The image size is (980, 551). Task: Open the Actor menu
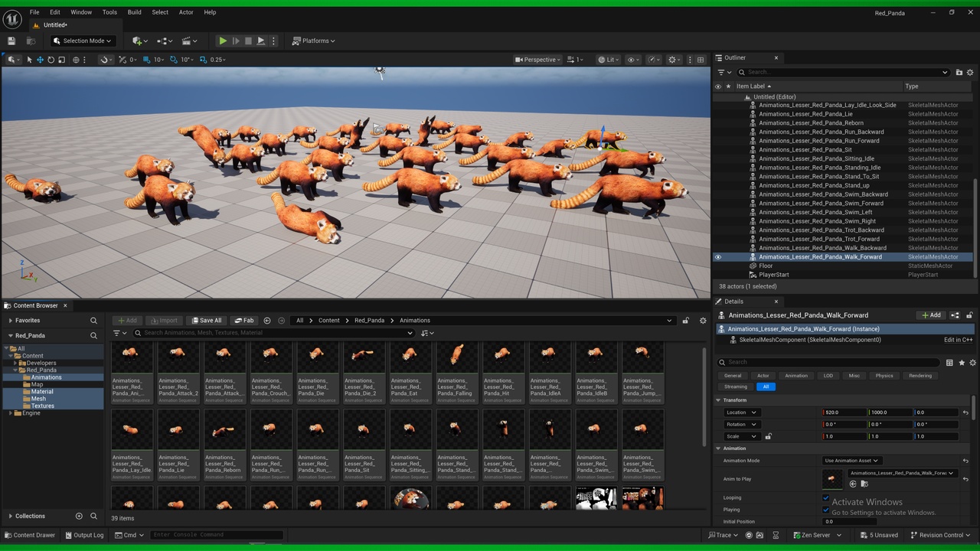coord(186,12)
